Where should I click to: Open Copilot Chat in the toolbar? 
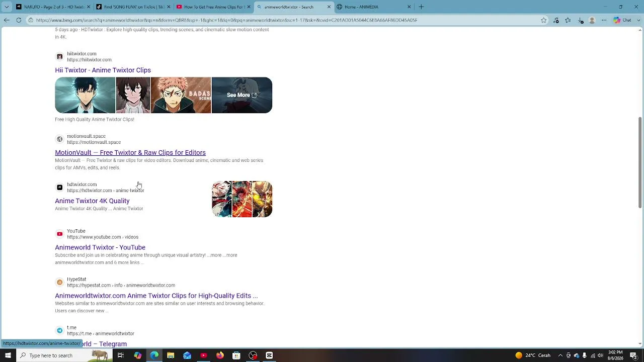[623, 20]
